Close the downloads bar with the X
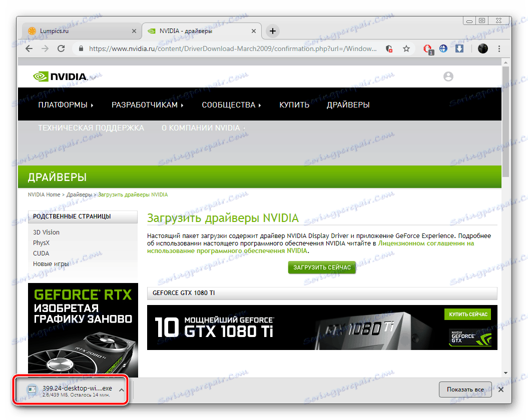528x420 pixels. click(501, 389)
